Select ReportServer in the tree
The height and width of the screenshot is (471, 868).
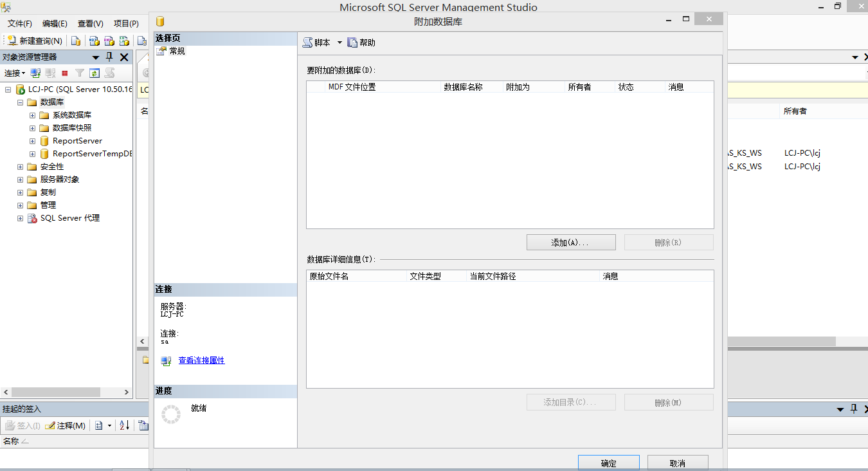point(77,141)
